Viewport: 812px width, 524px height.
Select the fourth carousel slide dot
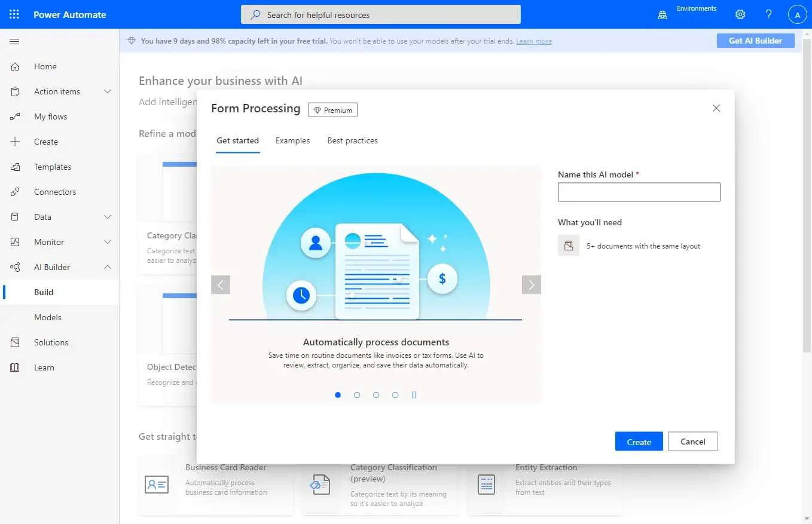(x=395, y=395)
